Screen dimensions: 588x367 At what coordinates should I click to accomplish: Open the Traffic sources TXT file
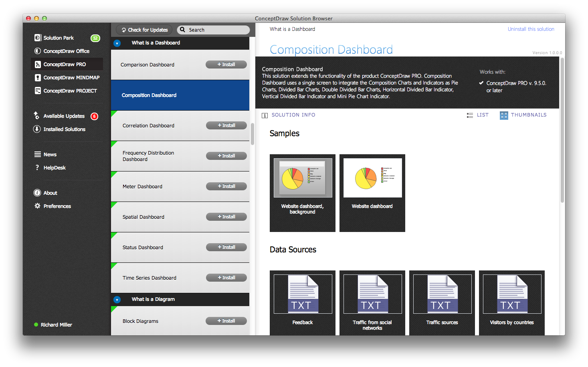[442, 303]
